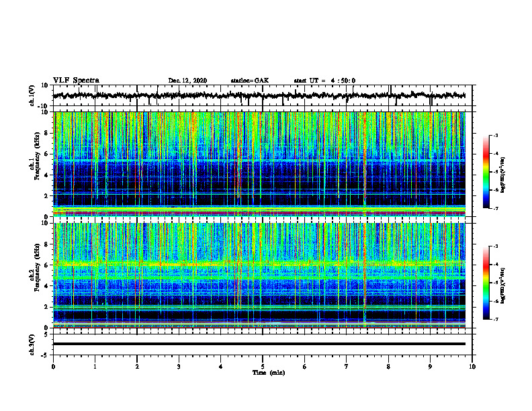Click the "station=GAK" header label
Screen dimensions: 532x411
coord(250,81)
